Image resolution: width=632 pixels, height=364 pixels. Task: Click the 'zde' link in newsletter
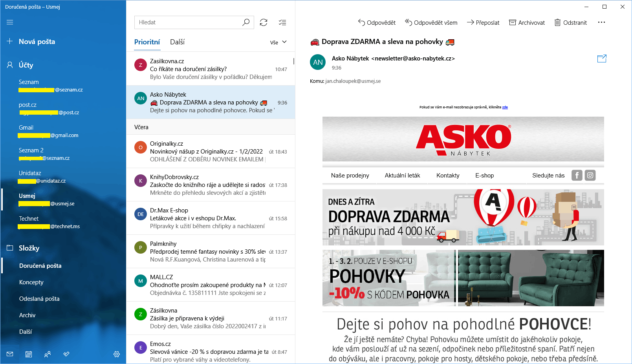pos(505,107)
